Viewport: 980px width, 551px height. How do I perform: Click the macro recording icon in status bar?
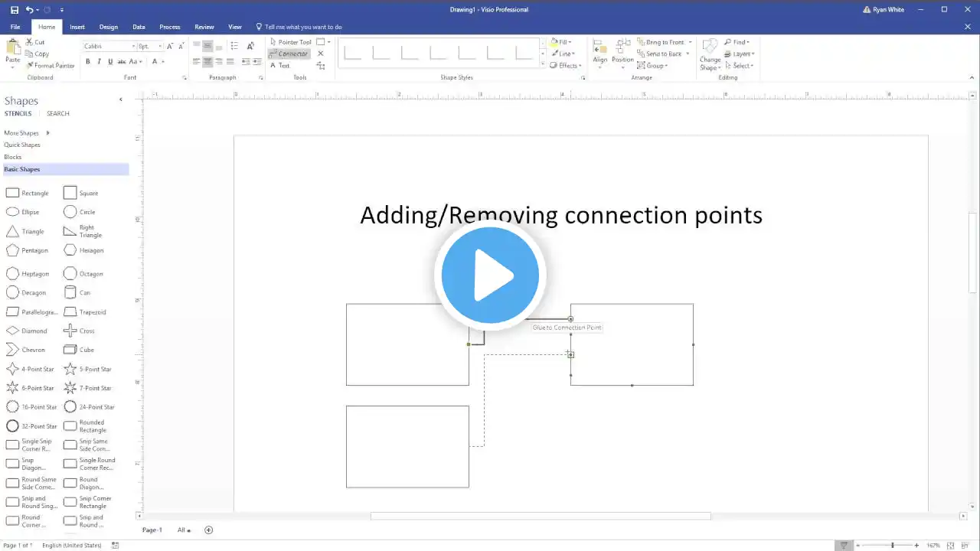(x=116, y=546)
